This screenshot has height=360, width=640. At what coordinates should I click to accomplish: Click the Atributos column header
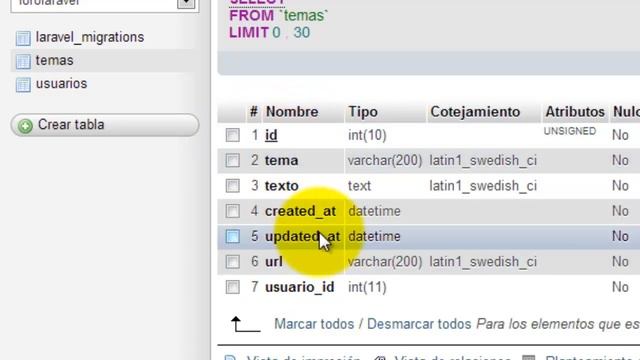575,112
